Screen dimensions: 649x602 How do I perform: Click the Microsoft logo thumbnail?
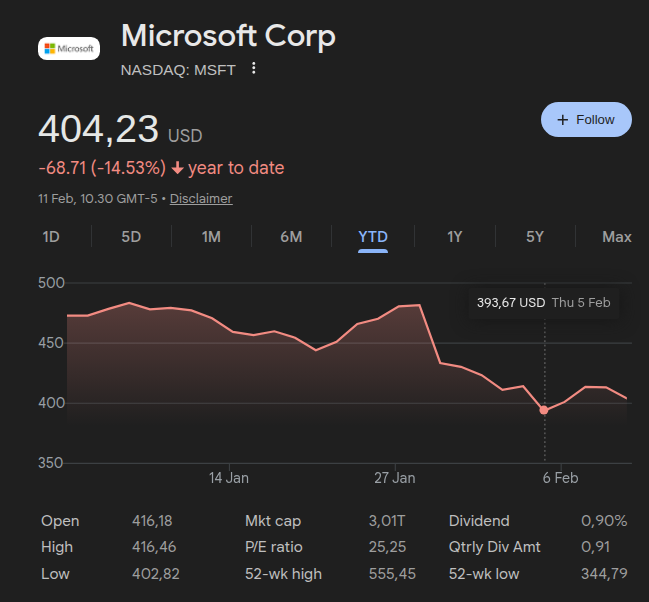click(x=68, y=48)
